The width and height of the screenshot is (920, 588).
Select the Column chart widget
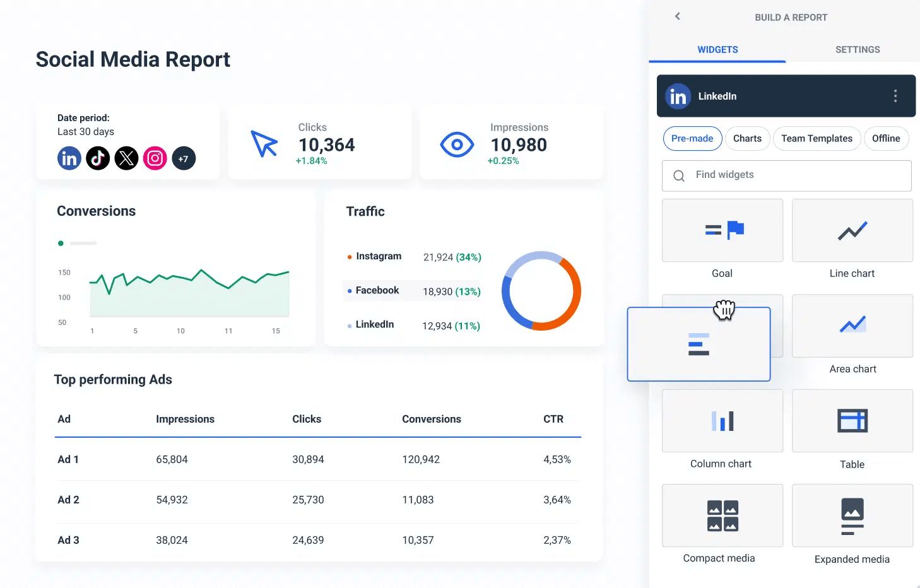(722, 421)
